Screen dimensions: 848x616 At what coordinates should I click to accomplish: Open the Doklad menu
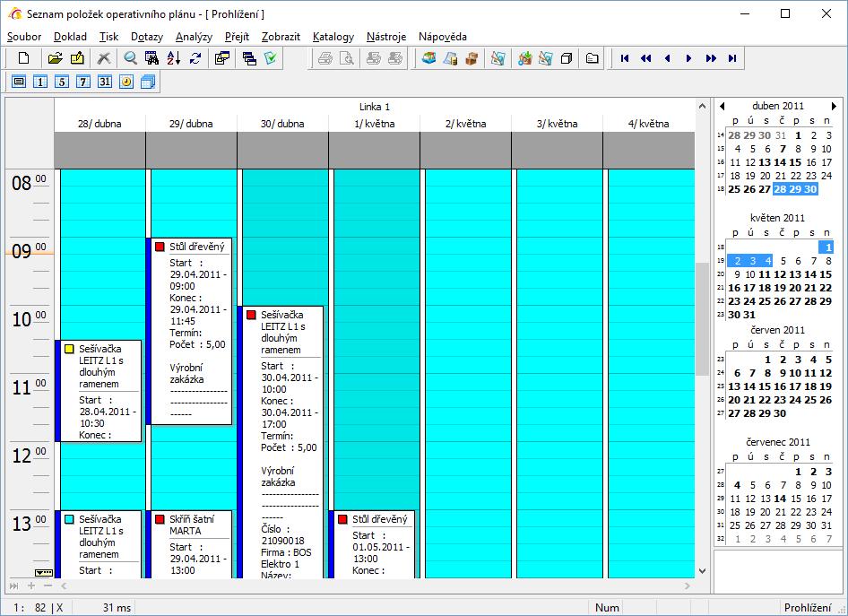(70, 36)
